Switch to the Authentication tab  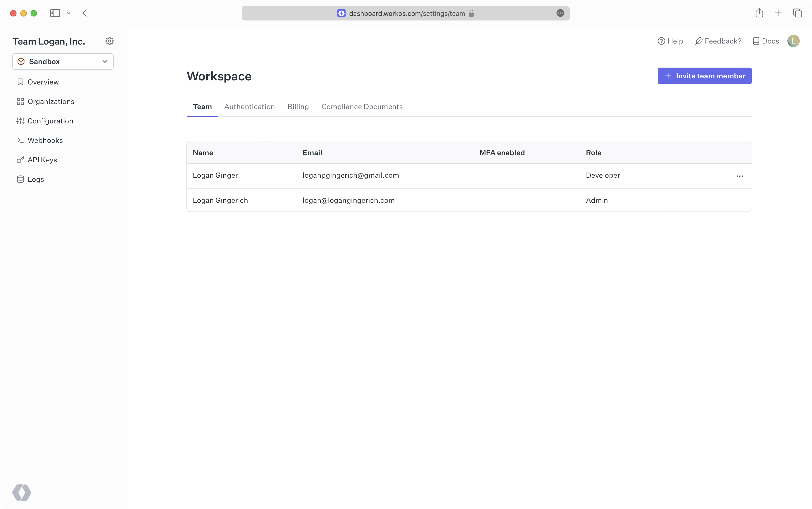[249, 107]
